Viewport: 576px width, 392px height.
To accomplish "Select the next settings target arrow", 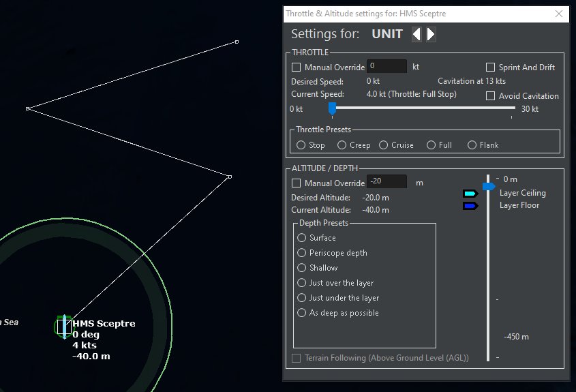I will coord(431,34).
